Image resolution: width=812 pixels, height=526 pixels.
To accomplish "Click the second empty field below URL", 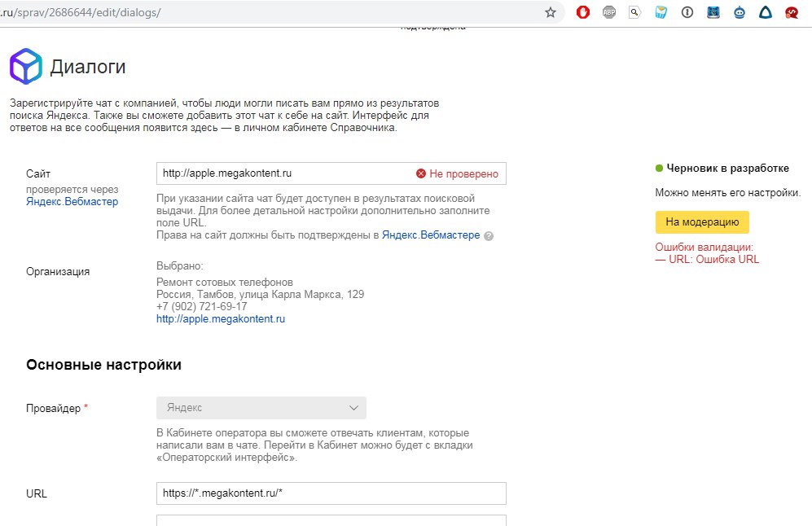I will (x=331, y=520).
